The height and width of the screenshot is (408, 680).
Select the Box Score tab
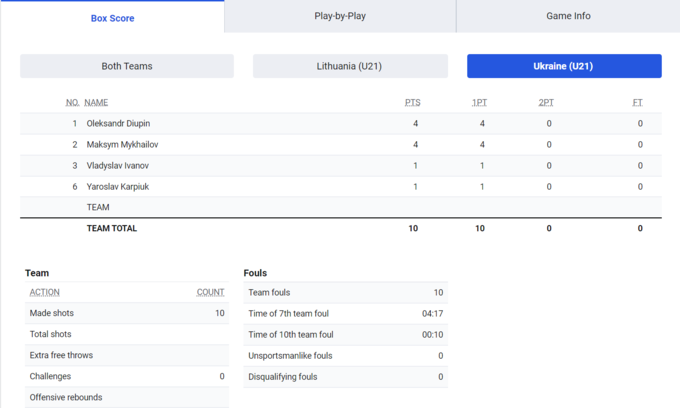coord(112,17)
